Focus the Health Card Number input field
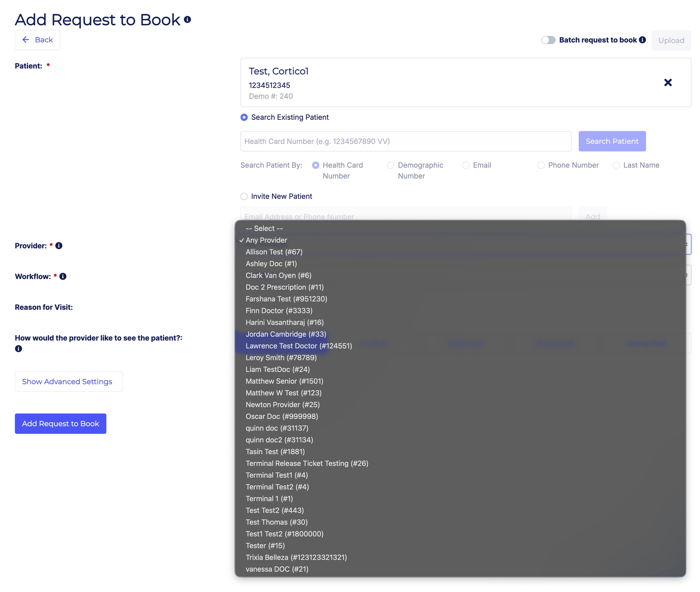700x592 pixels. [x=406, y=141]
